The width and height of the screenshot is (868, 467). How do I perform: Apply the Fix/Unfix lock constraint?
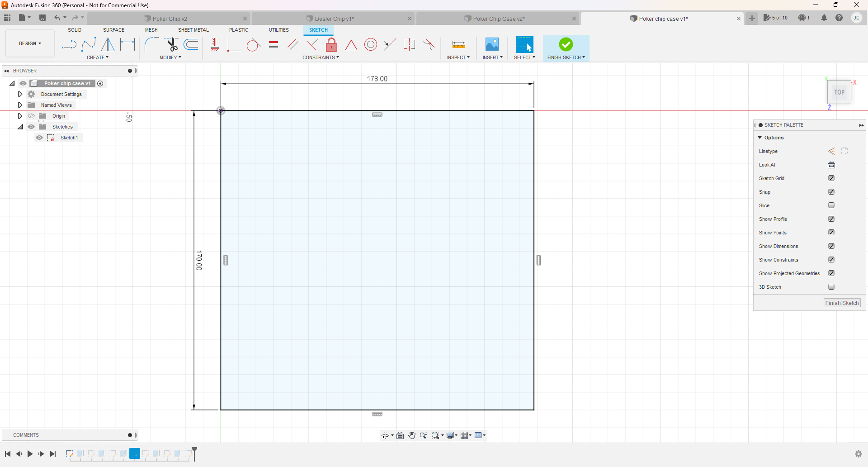tap(331, 44)
